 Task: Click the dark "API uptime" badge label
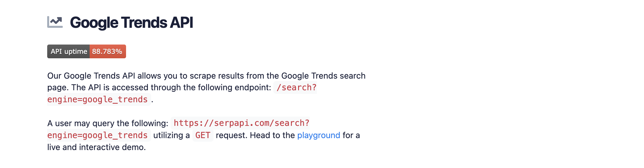click(69, 51)
